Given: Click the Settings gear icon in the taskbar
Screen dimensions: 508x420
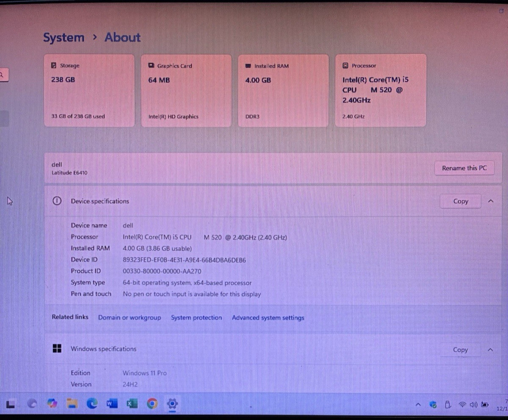Looking at the screenshot, I should 172,404.
